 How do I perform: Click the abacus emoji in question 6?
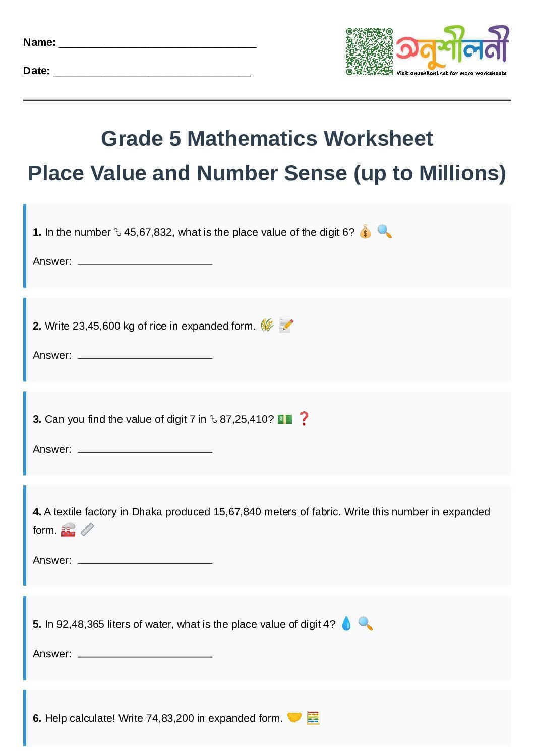point(313,717)
